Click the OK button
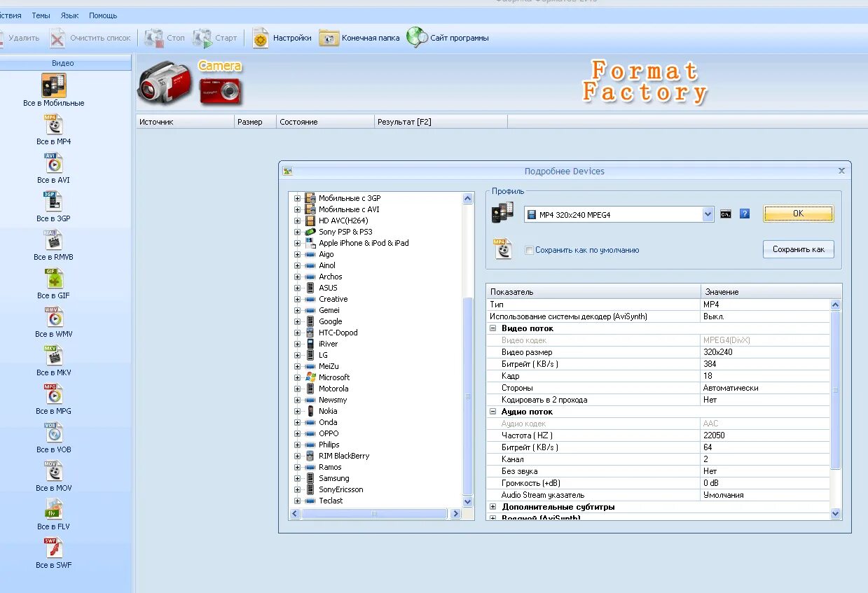The width and height of the screenshot is (868, 593). pos(799,214)
